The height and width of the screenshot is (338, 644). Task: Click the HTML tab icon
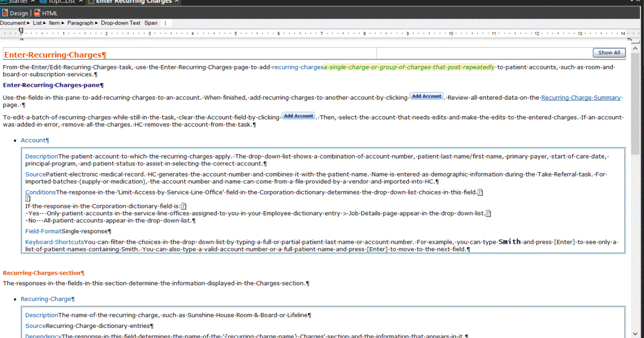tap(38, 13)
